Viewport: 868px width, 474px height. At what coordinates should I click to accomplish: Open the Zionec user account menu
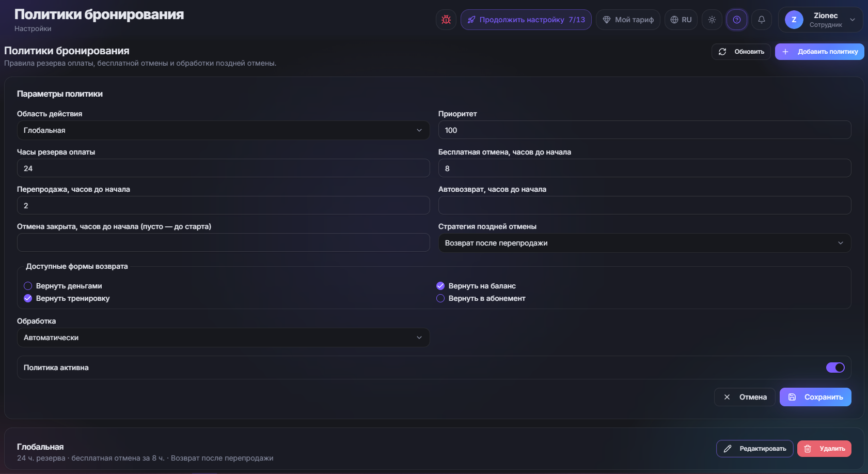[x=820, y=20]
